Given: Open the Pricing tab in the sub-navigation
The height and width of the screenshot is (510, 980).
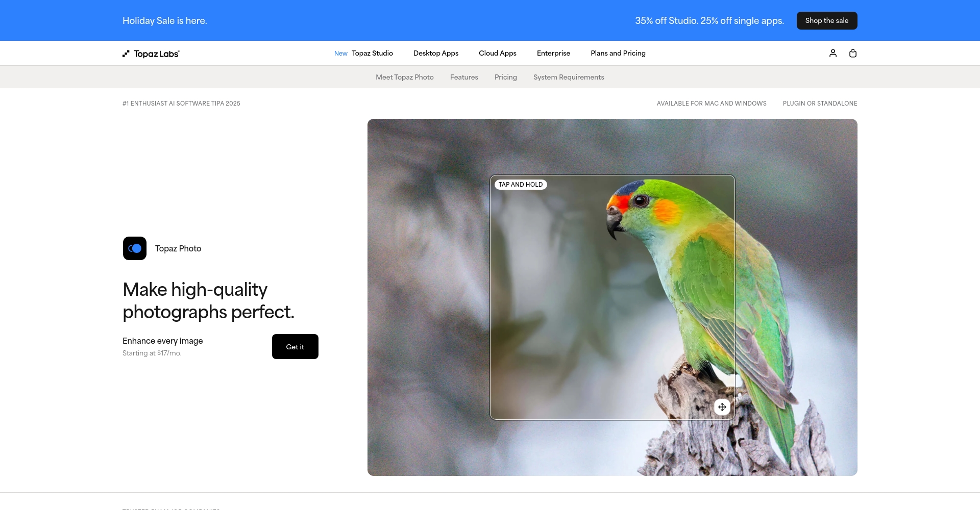Looking at the screenshot, I should pos(505,77).
